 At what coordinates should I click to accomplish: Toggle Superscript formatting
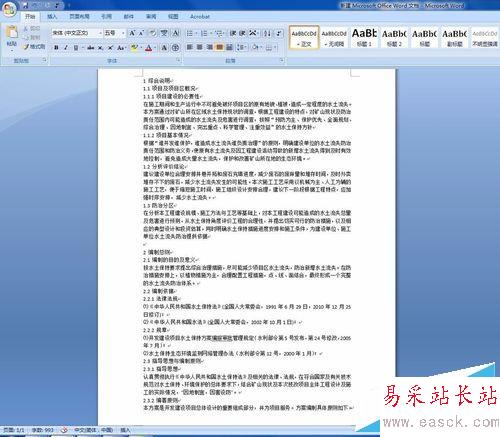(x=110, y=48)
